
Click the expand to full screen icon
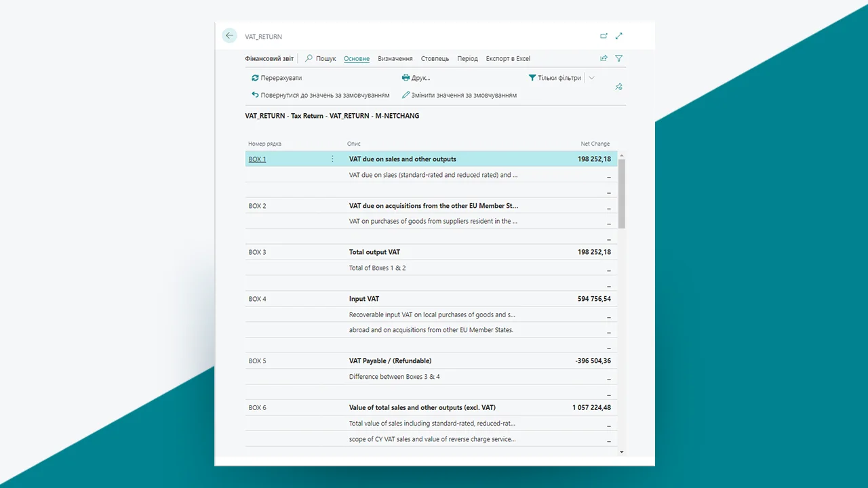[618, 36]
